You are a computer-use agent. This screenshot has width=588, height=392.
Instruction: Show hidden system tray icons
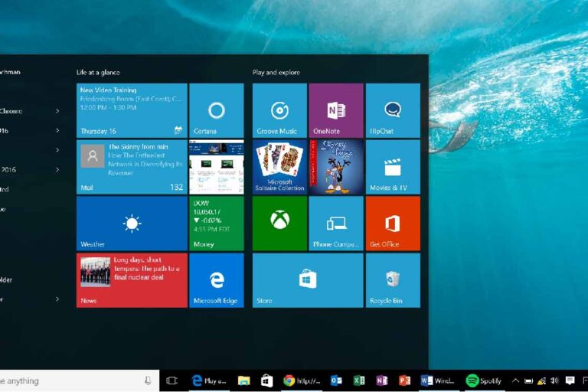pos(515,381)
